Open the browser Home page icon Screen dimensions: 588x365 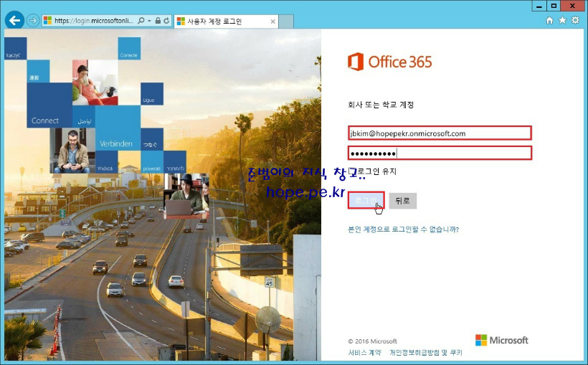[x=549, y=20]
